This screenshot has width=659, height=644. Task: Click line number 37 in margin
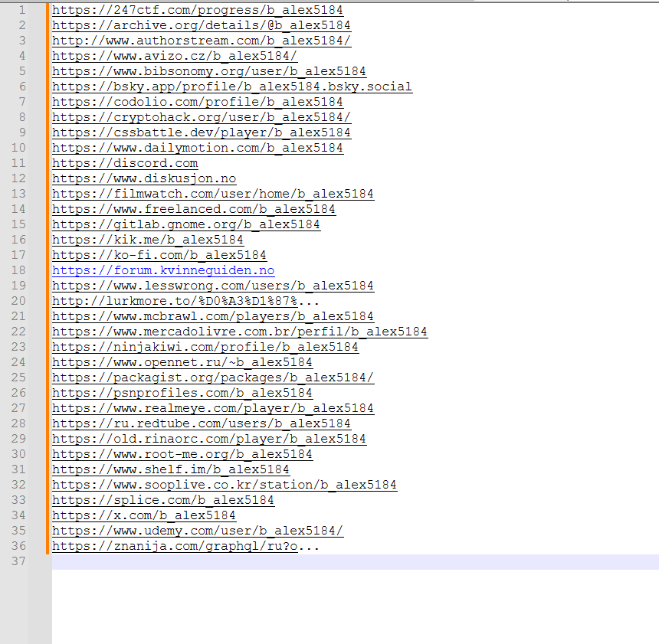tap(18, 561)
